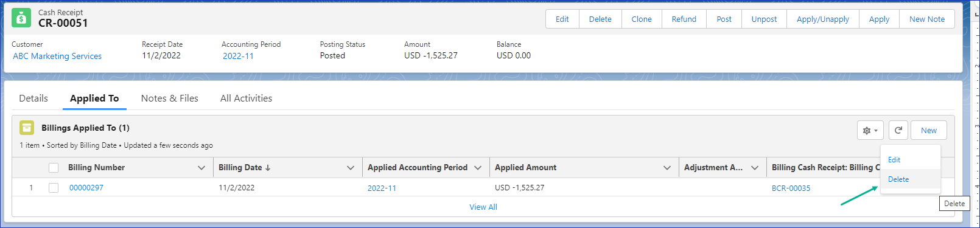980x228 pixels.
Task: Refresh the Billings Applied To list
Action: 898,130
